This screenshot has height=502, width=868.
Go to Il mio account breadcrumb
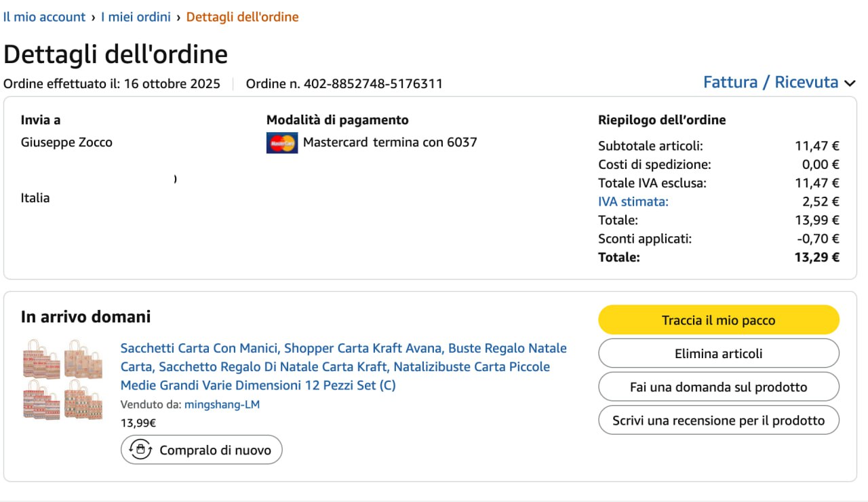pos(45,17)
